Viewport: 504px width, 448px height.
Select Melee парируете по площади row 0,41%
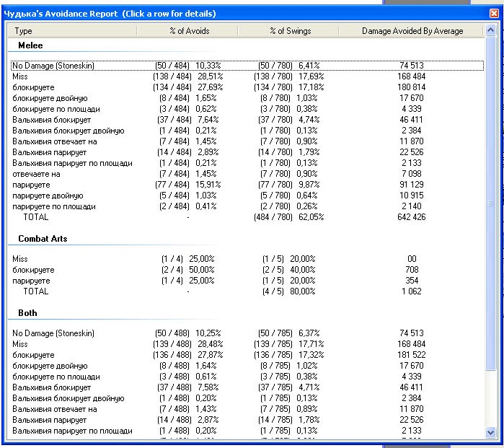coord(247,206)
